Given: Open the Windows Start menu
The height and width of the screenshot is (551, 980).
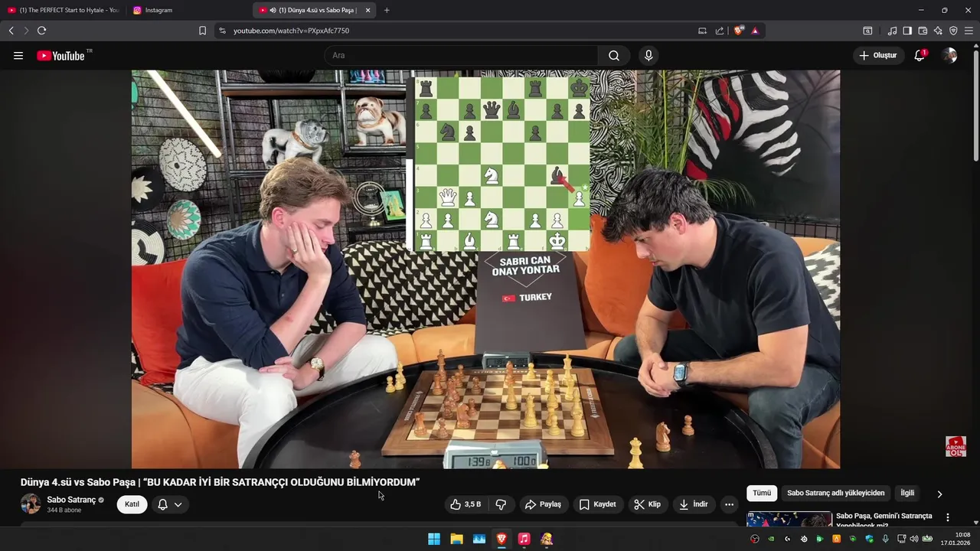Looking at the screenshot, I should (434, 539).
